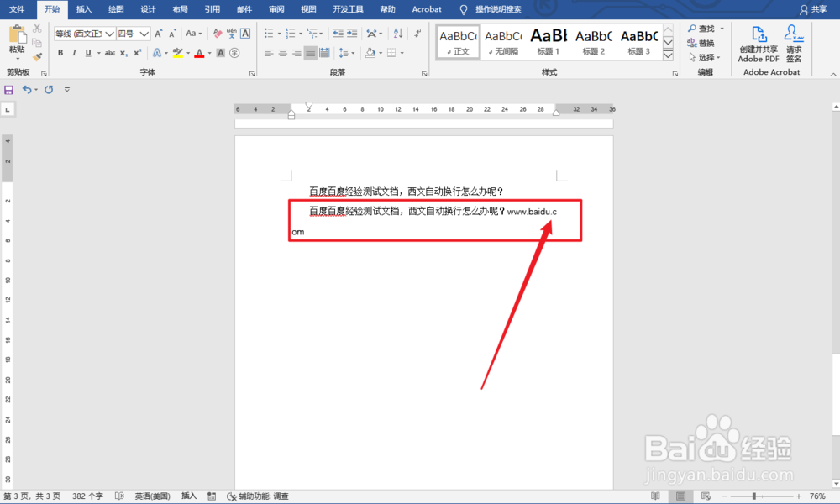
Task: Select the Format Painter brush
Action: point(37,57)
